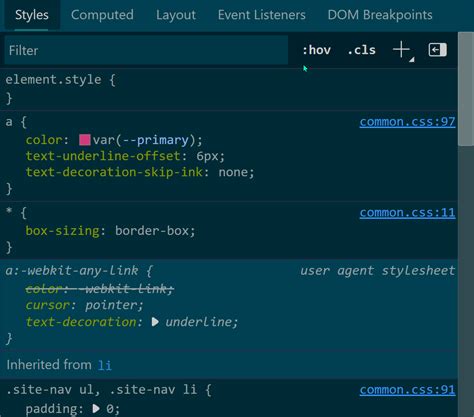This screenshot has height=417, width=474.
Task: Select the element.style rule selector
Action: (53, 80)
